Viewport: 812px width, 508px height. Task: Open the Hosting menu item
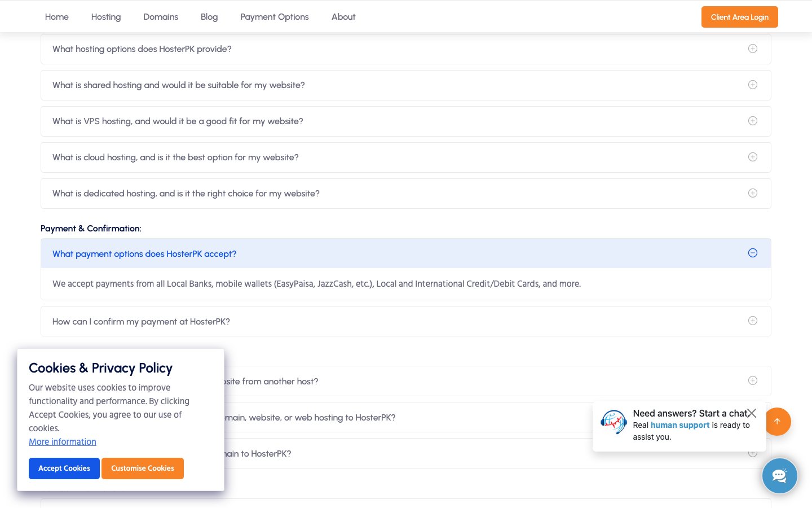(x=106, y=17)
